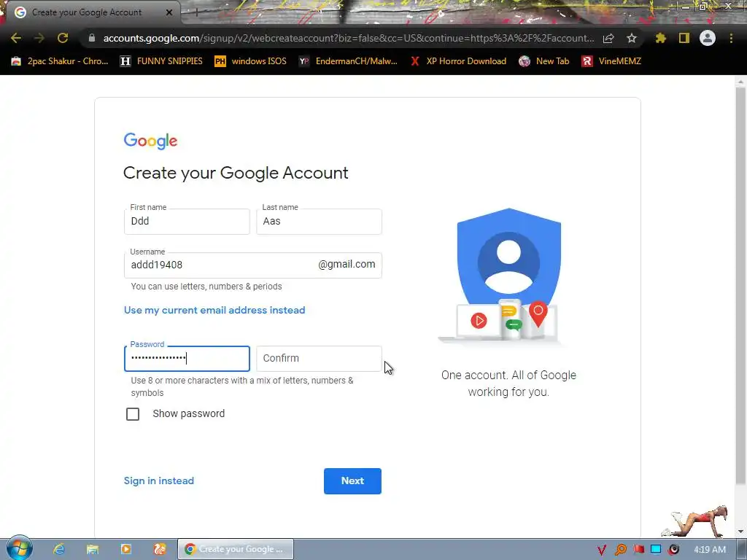The width and height of the screenshot is (747, 560).
Task: Click the Next button
Action: pyautogui.click(x=352, y=481)
